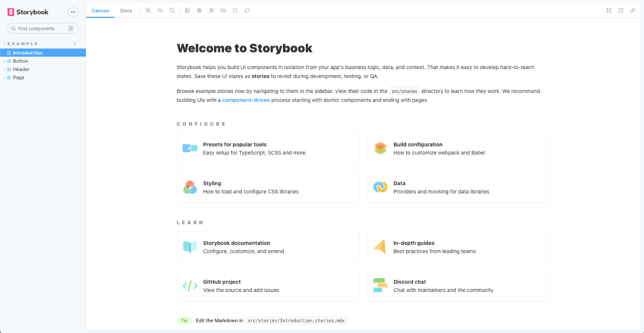
Task: Open the viewport size toolbar icon
Action: pyautogui.click(x=211, y=11)
